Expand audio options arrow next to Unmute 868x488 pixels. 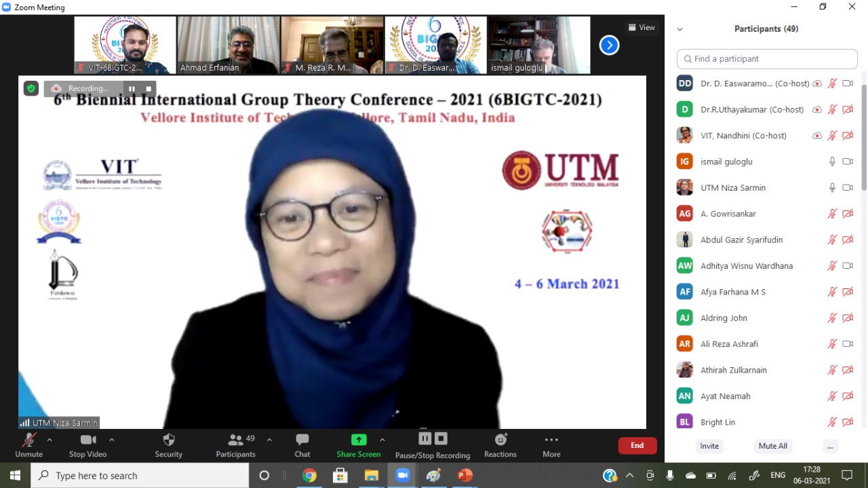click(50, 440)
